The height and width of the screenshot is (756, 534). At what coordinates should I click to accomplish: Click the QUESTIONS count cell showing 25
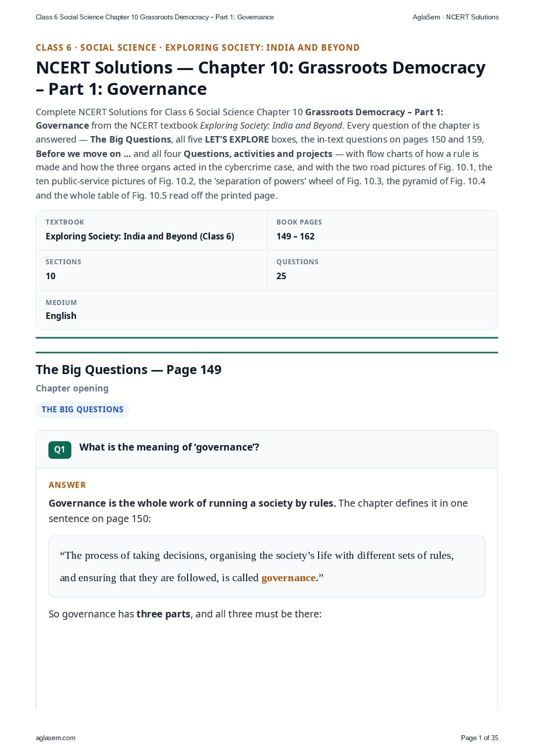point(382,270)
